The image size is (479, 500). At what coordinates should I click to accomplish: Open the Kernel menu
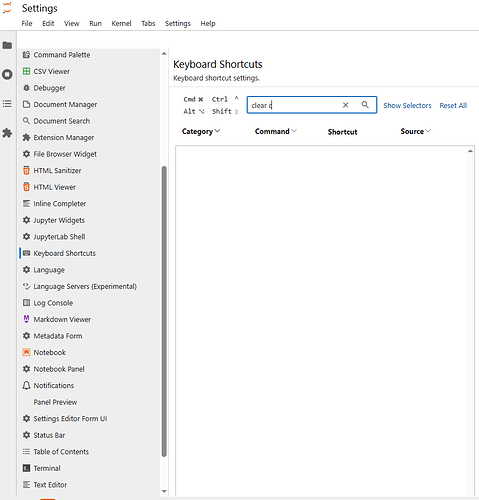[x=121, y=24]
